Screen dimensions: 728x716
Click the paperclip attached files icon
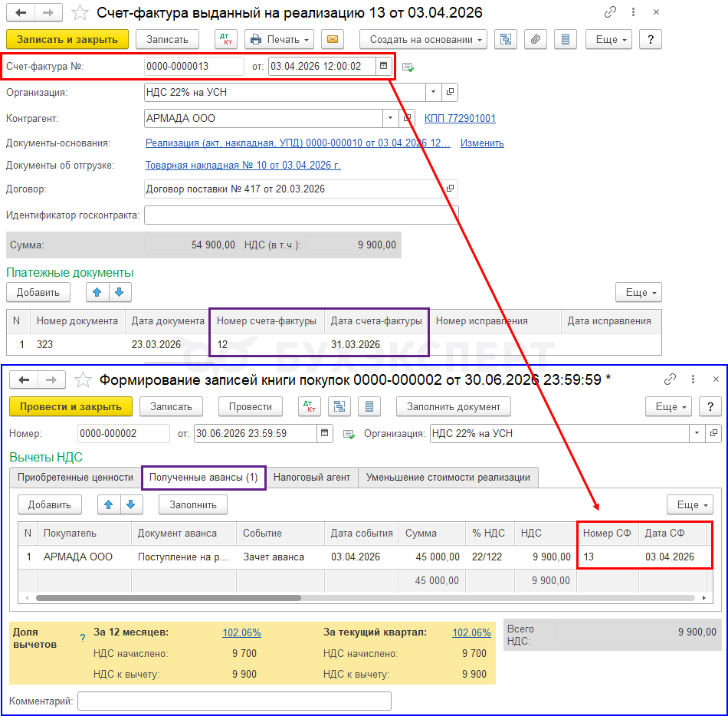[x=536, y=40]
